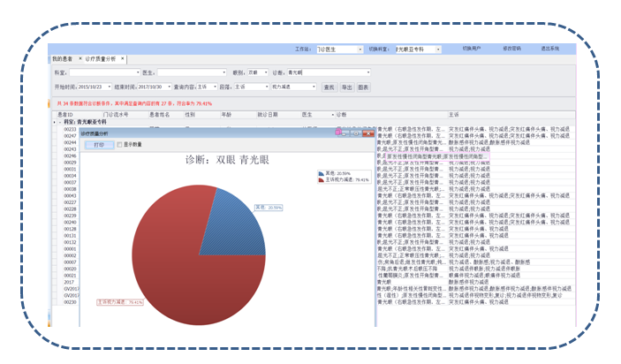Select patient row 00007
621x364 pixels.
70,262
